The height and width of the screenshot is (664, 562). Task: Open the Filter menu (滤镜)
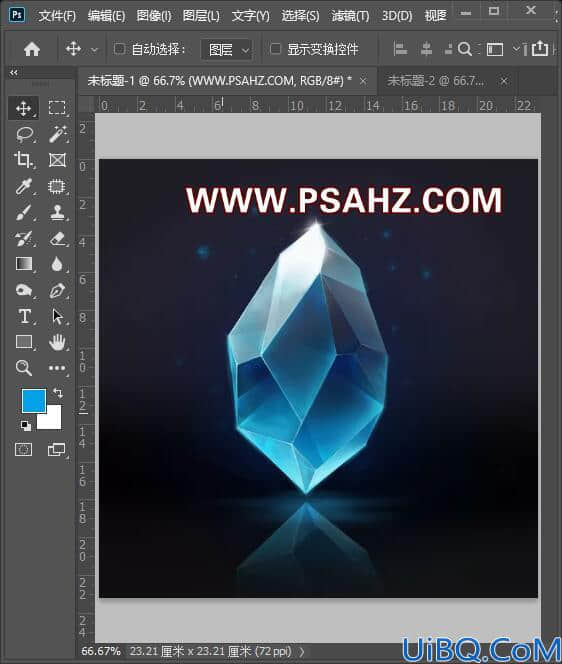[x=350, y=16]
